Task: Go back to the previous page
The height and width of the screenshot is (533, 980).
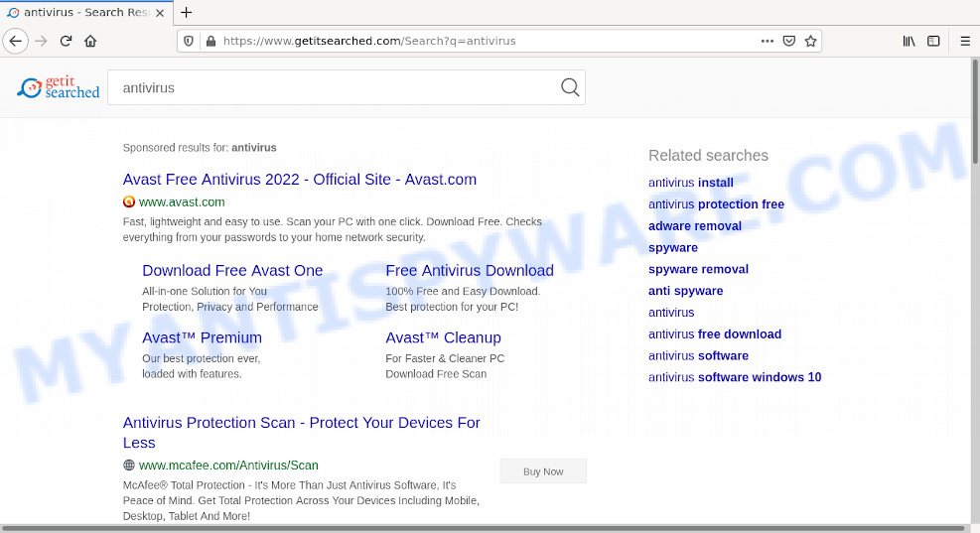Action: [x=16, y=42]
